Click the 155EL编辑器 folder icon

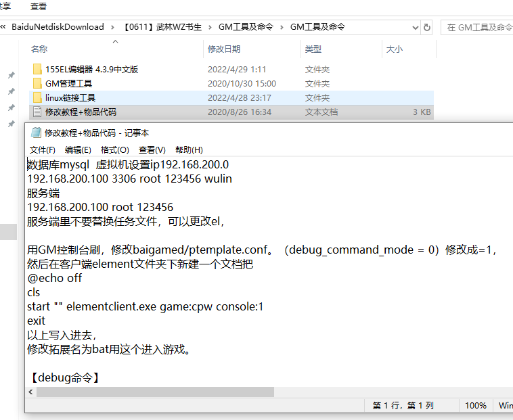37,69
